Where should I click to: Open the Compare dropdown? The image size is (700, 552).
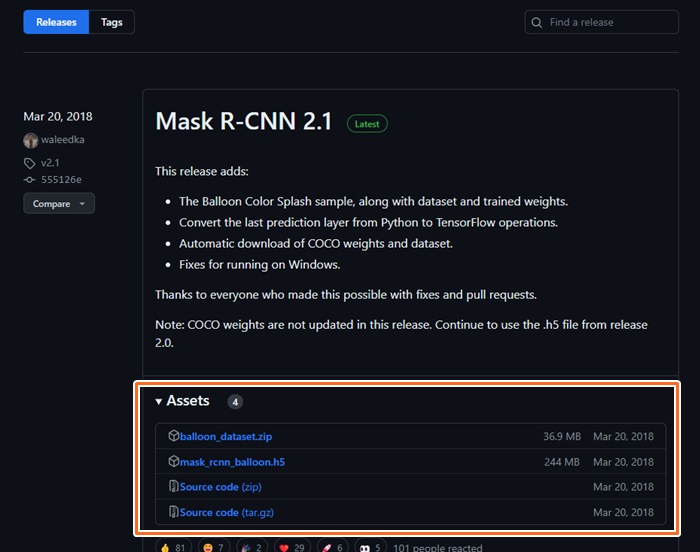tap(59, 204)
